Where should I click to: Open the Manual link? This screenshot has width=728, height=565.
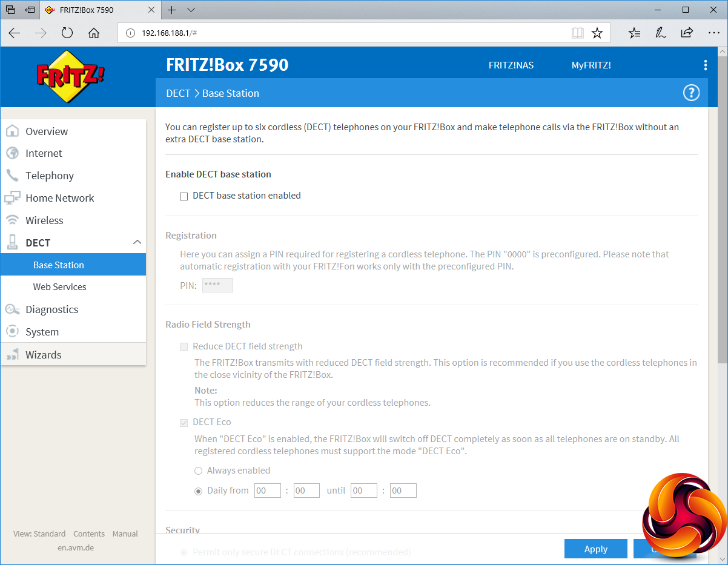[x=125, y=534]
